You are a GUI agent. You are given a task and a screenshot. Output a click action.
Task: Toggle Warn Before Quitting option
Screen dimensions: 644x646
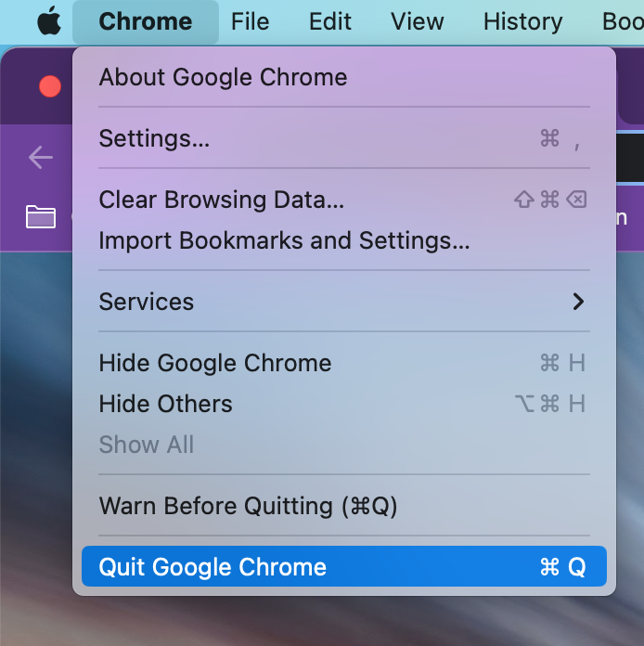tap(344, 506)
